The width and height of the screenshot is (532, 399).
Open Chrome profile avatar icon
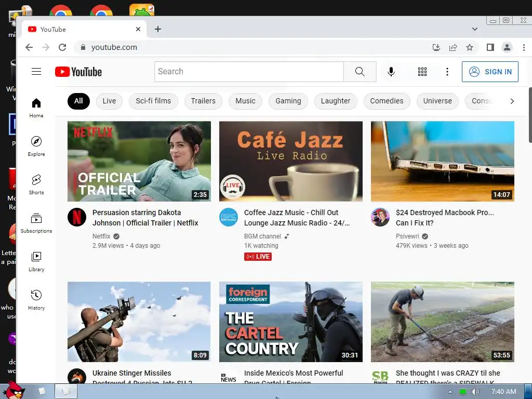tap(507, 47)
